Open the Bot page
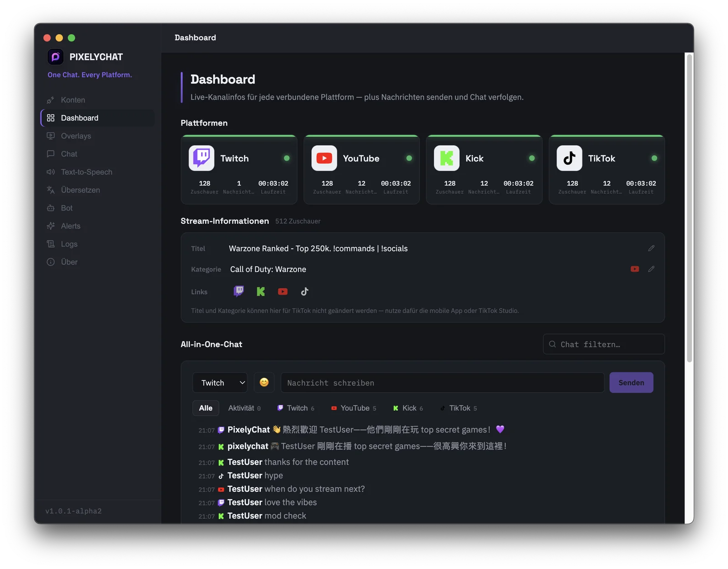 (x=98, y=208)
